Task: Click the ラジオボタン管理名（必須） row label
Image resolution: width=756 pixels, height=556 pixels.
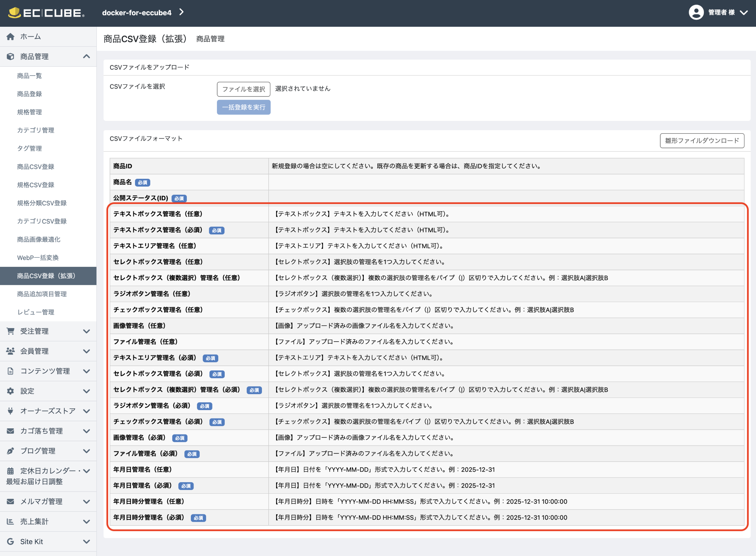Action: [152, 406]
